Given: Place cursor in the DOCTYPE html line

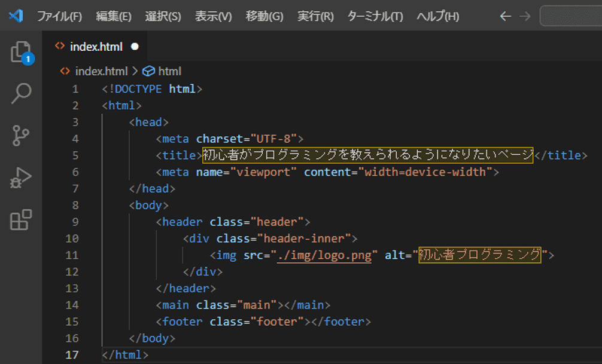Looking at the screenshot, I should pos(152,89).
